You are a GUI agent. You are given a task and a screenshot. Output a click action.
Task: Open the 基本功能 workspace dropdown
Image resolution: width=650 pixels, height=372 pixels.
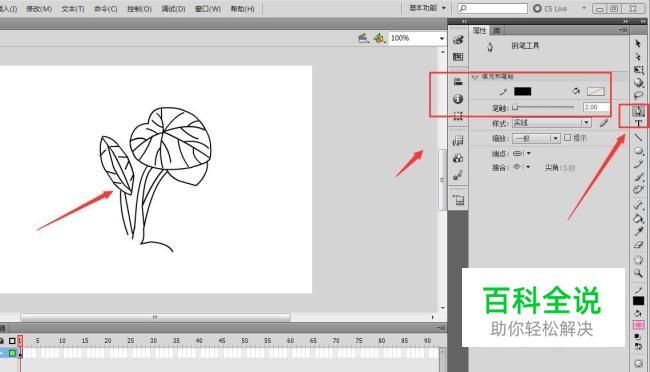[x=427, y=8]
